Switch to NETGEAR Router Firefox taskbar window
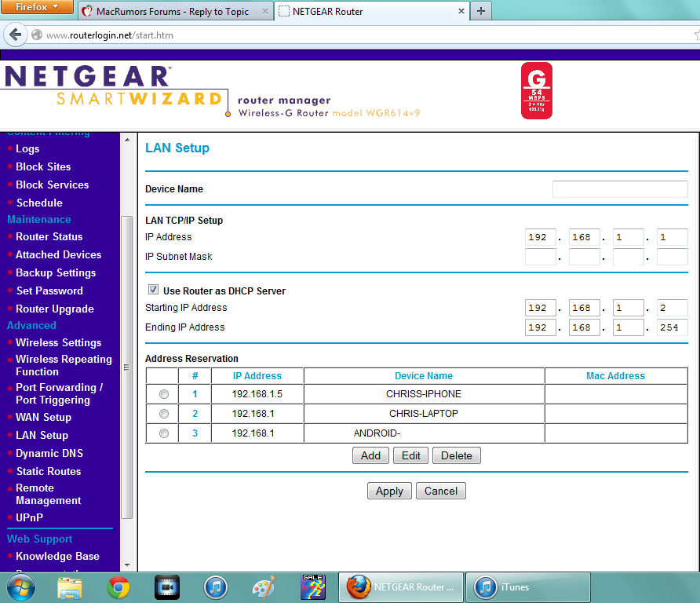 pos(401,587)
